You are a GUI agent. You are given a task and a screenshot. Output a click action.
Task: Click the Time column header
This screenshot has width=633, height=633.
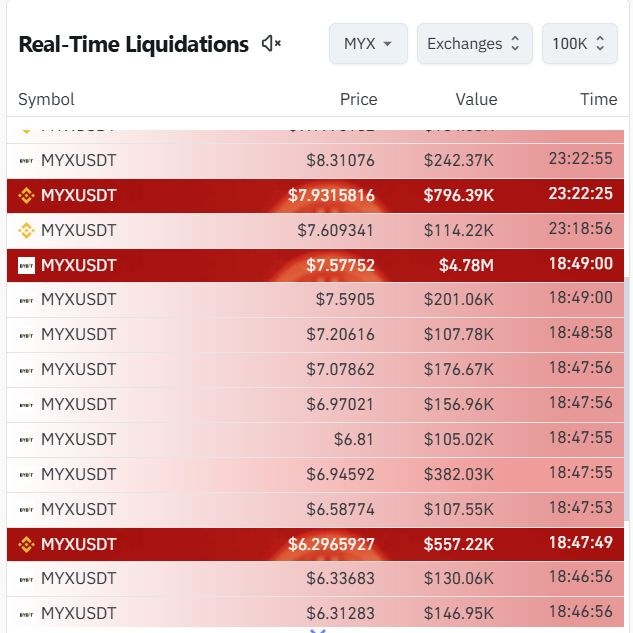click(x=599, y=99)
